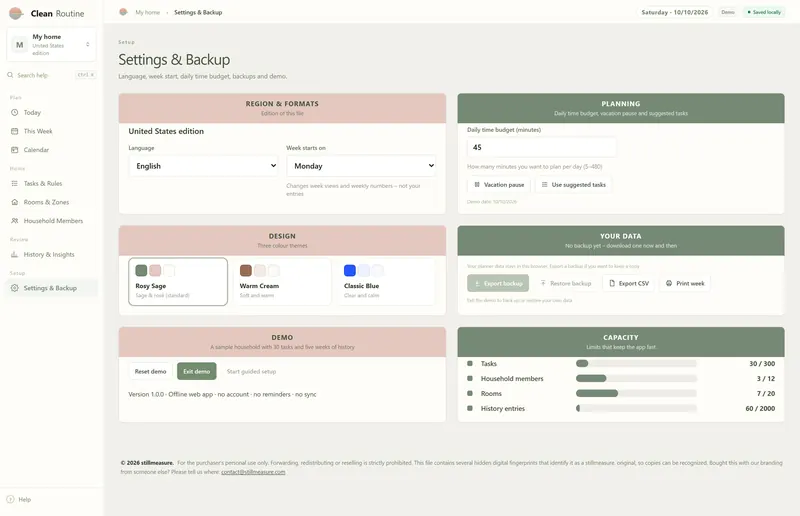The height and width of the screenshot is (516, 800).
Task: Select the Warm Cream colour theme
Action: pos(282,282)
